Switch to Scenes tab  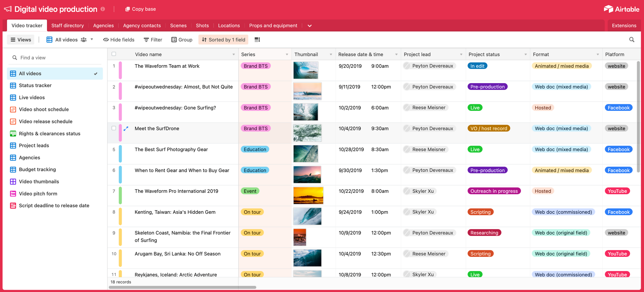(x=178, y=25)
